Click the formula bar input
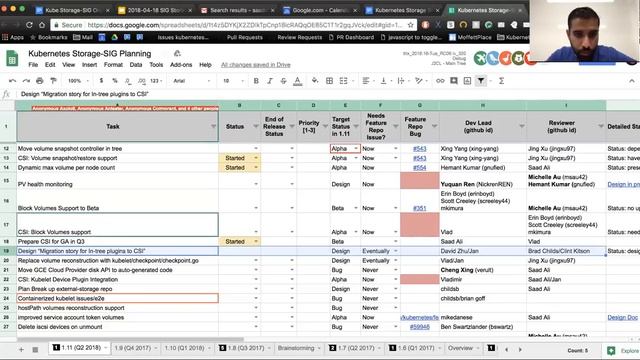Image resolution: width=640 pixels, height=360 pixels. [327, 94]
